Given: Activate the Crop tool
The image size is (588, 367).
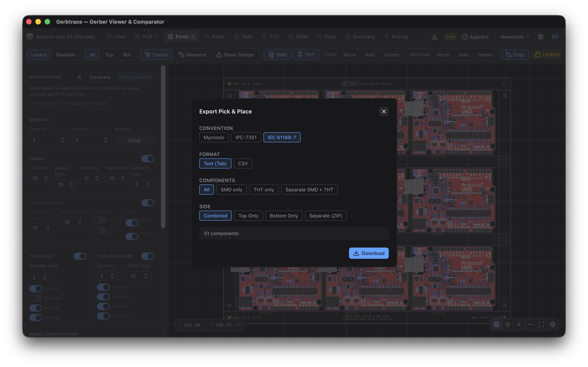Looking at the screenshot, I should 515,55.
